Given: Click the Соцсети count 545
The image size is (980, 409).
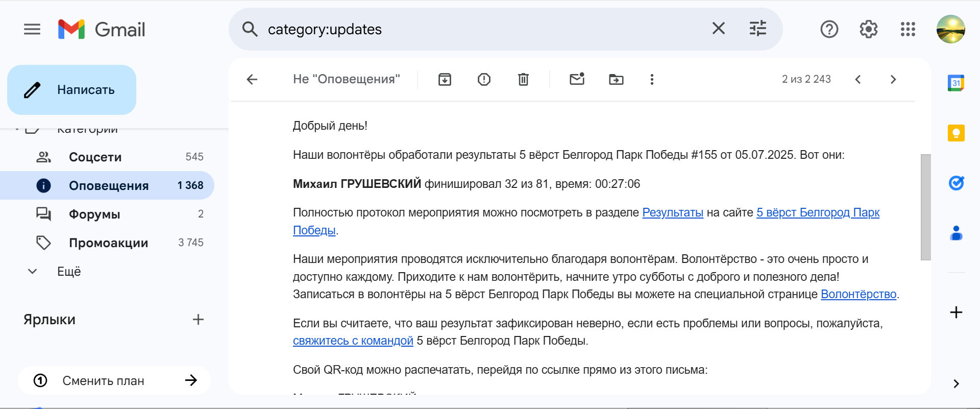Looking at the screenshot, I should pos(194,157).
